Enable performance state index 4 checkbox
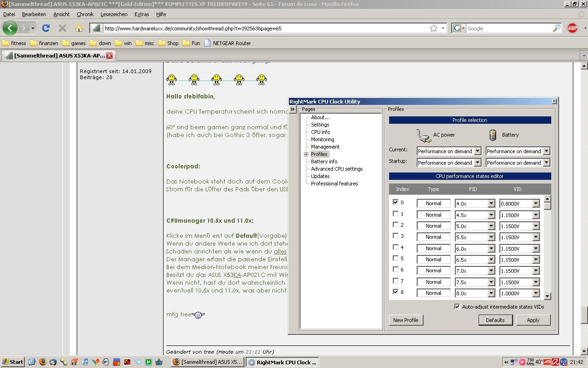 click(x=396, y=247)
